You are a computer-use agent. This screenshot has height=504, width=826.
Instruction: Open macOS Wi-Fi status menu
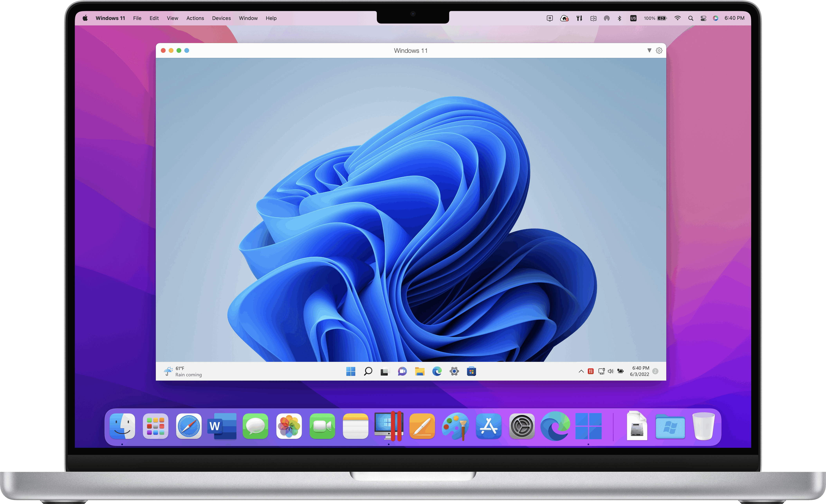coord(677,18)
